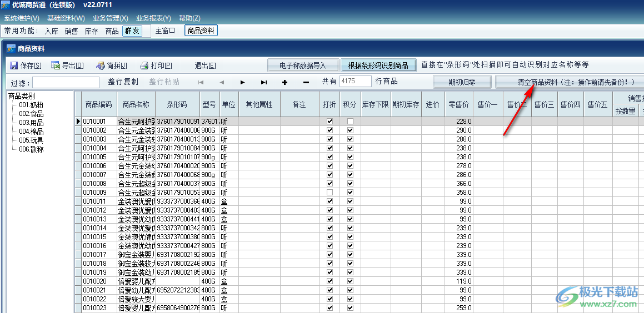The width and height of the screenshot is (644, 313).
Task: Click the plus icon to add row
Action: (x=285, y=82)
